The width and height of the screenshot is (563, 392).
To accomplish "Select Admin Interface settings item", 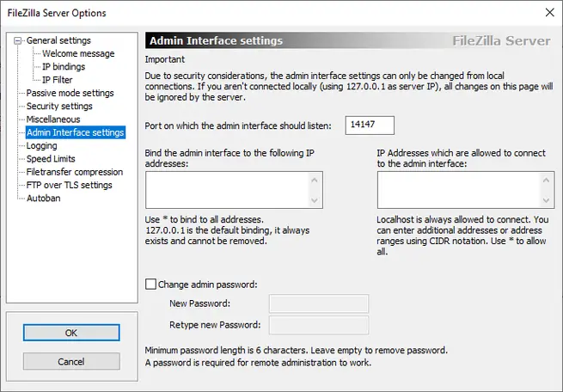I will (76, 132).
